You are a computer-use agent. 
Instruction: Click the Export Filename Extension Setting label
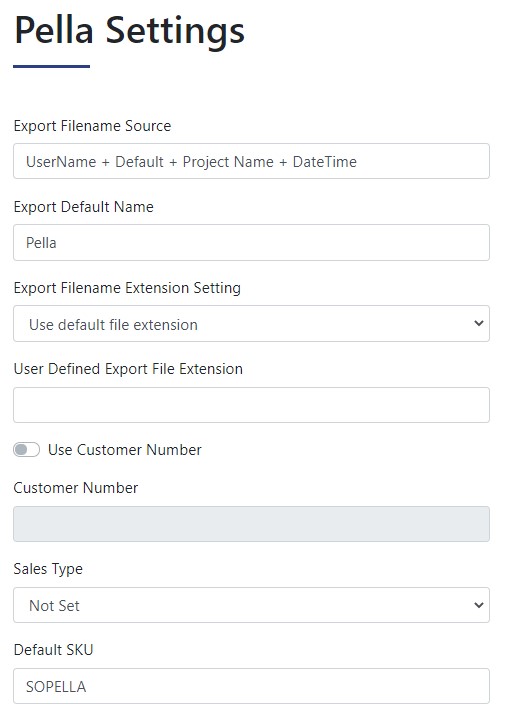pos(127,288)
